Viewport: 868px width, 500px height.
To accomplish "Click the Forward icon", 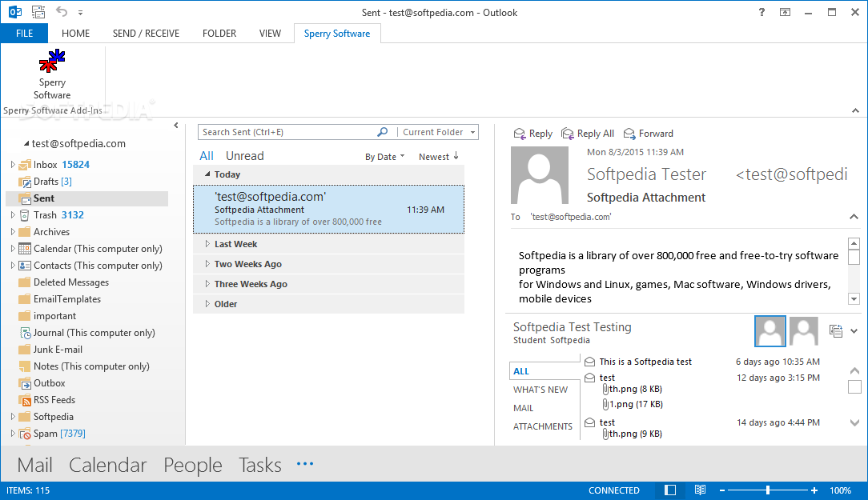I will tap(629, 134).
